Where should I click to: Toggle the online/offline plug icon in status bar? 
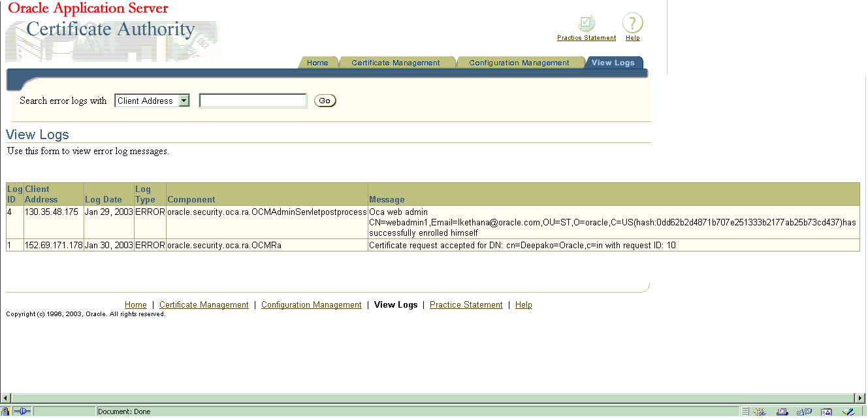point(22,412)
